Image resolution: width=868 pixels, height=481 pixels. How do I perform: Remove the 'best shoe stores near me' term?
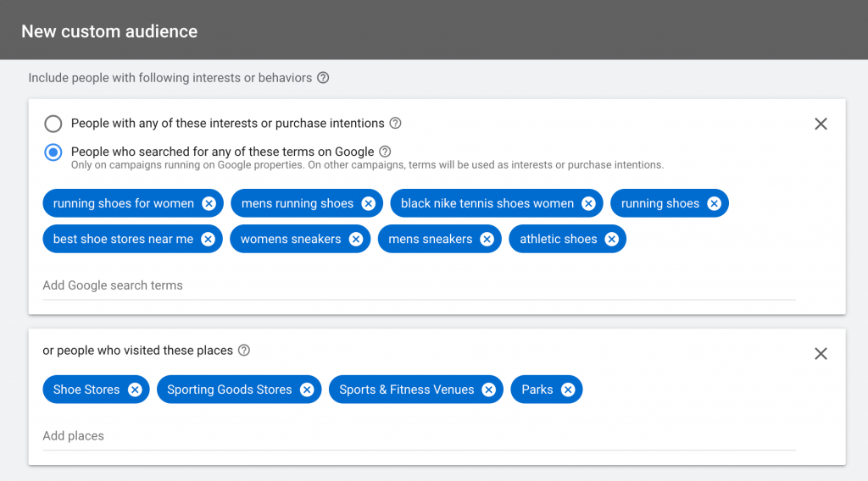pos(208,239)
